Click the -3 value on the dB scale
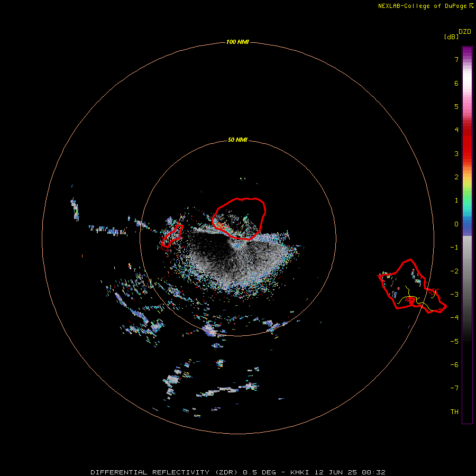476x476 pixels. click(x=454, y=295)
